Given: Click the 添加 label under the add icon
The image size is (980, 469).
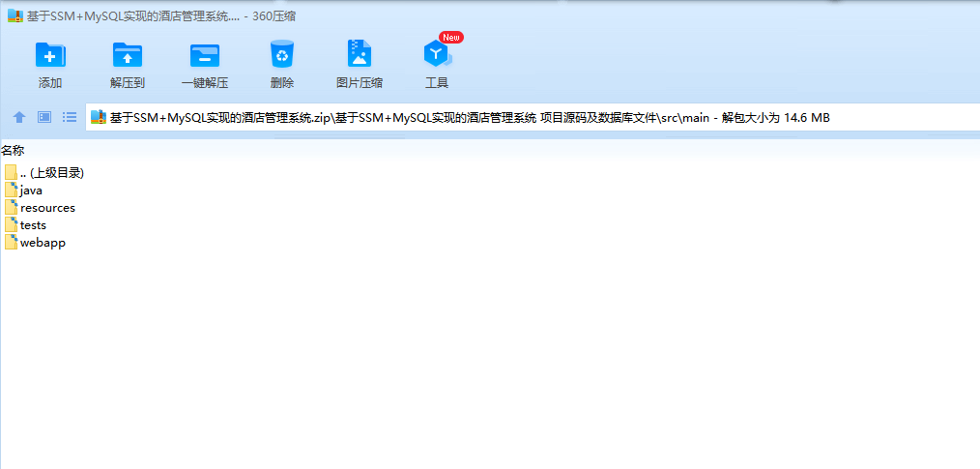Looking at the screenshot, I should click(x=50, y=83).
